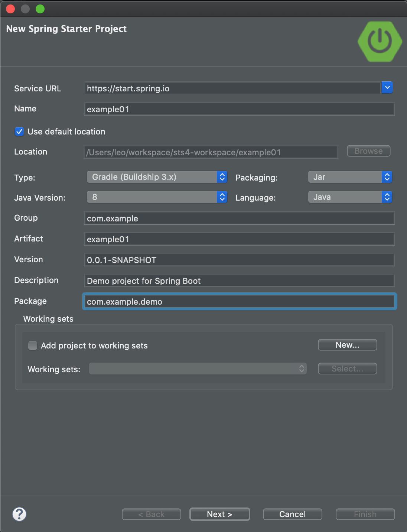Open the Packaging dropdown showing Jar
This screenshot has width=407, height=532.
350,177
